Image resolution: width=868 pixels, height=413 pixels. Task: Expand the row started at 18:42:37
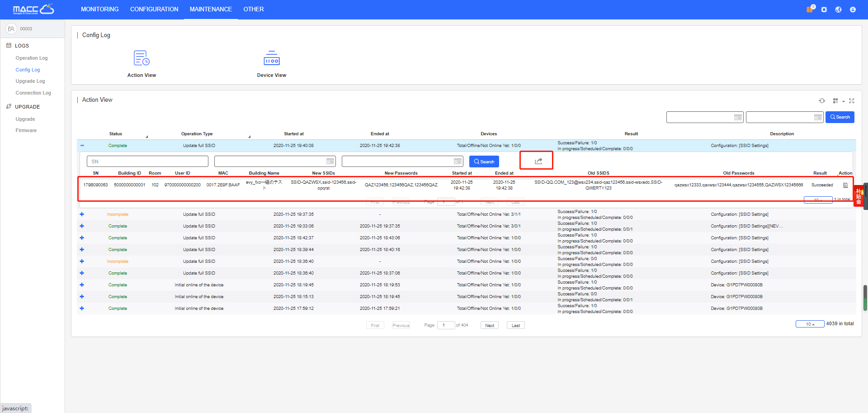point(82,238)
